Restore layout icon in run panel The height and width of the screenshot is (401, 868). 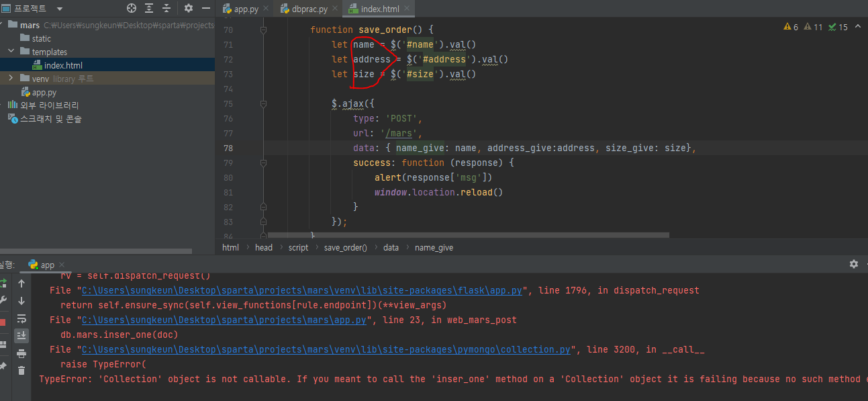coord(3,344)
